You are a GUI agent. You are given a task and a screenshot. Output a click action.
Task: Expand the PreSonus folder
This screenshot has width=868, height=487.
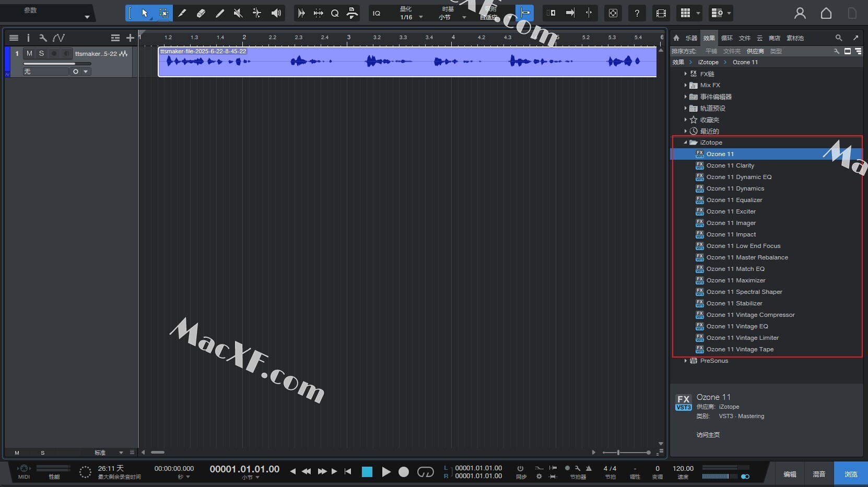coord(685,361)
